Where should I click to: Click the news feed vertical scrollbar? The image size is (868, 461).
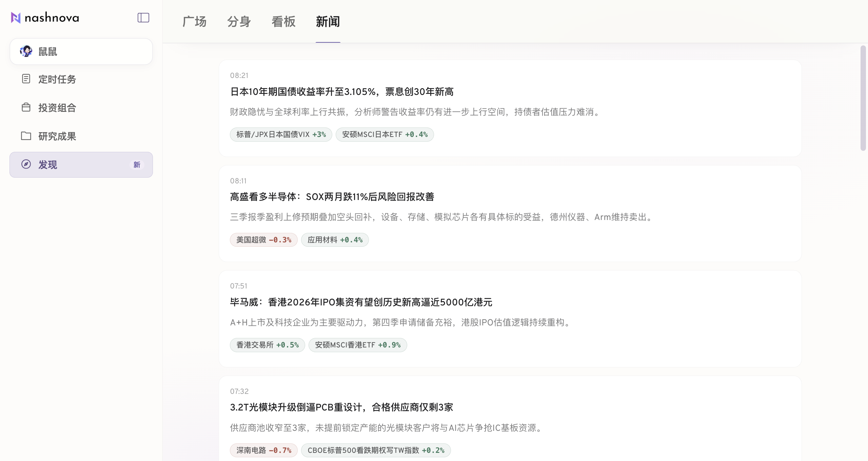863,98
